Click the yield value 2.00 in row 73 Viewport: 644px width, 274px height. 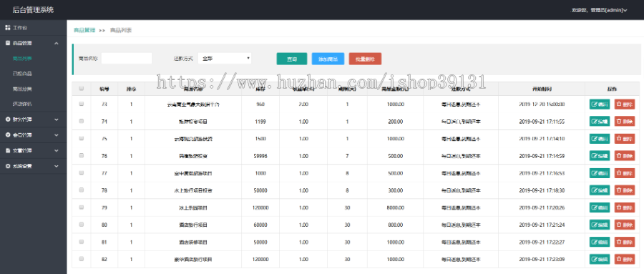coord(303,104)
